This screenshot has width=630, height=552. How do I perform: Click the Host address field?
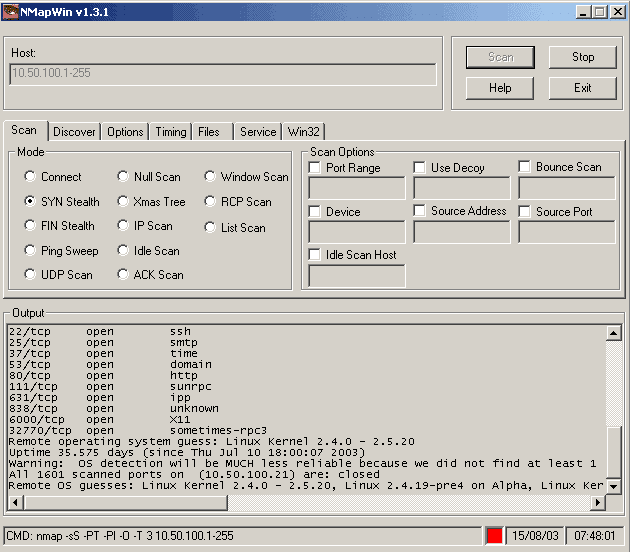223,74
